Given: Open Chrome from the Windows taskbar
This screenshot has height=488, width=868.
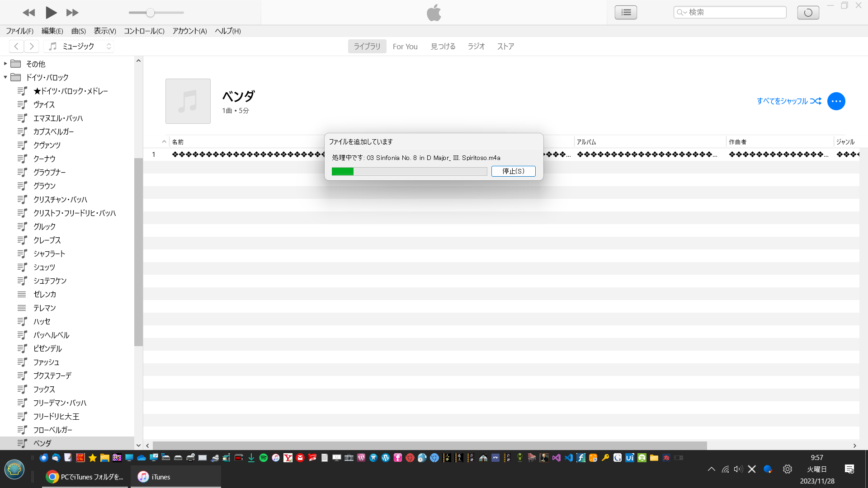Looking at the screenshot, I should tap(85, 477).
